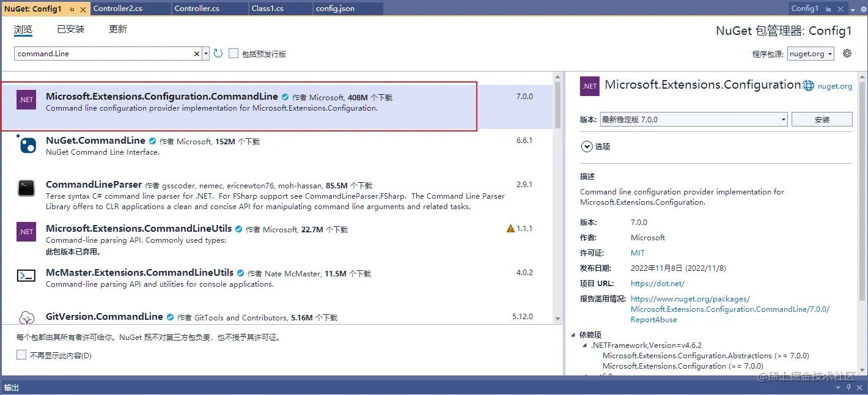Pin the Output panel
This screenshot has width=868, height=395.
[x=849, y=388]
